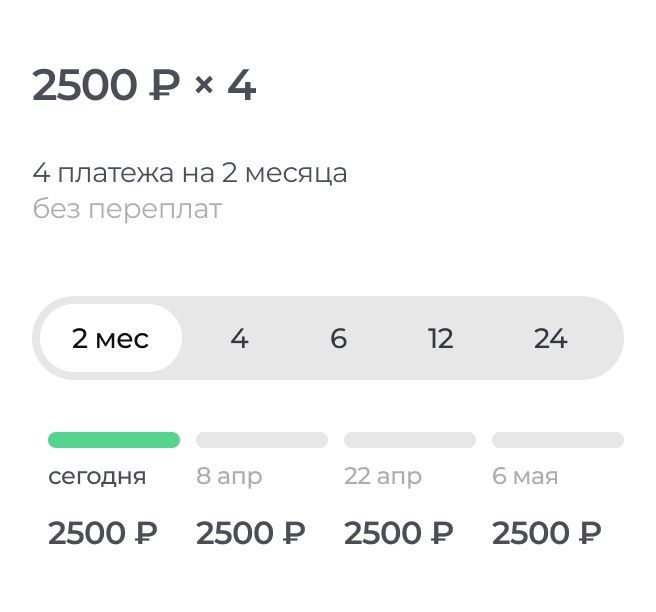This screenshot has width=656, height=612.
Task: Select the 2 мес installment term
Action: [110, 339]
